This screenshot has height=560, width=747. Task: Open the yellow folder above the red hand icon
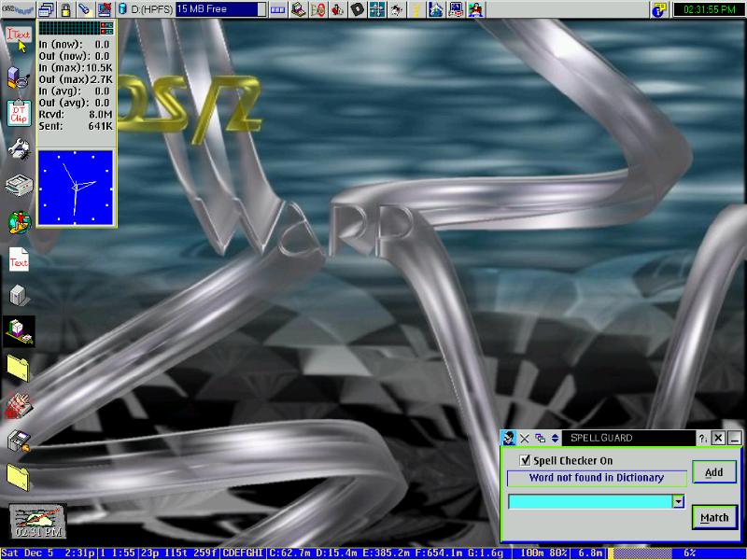19,368
